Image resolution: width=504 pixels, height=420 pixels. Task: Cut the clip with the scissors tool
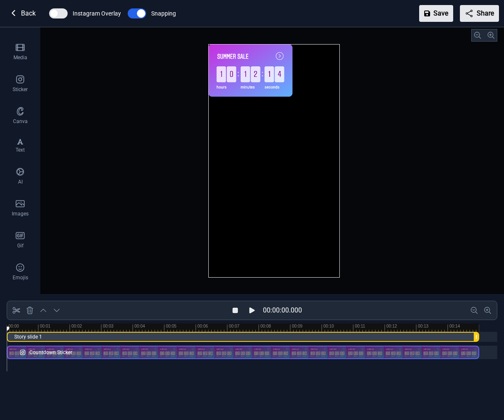click(16, 310)
